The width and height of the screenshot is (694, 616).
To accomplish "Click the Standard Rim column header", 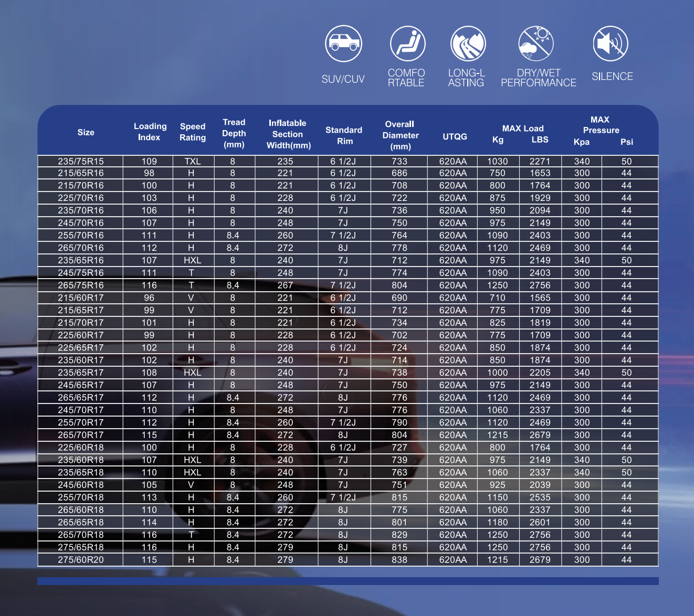I will click(x=344, y=135).
